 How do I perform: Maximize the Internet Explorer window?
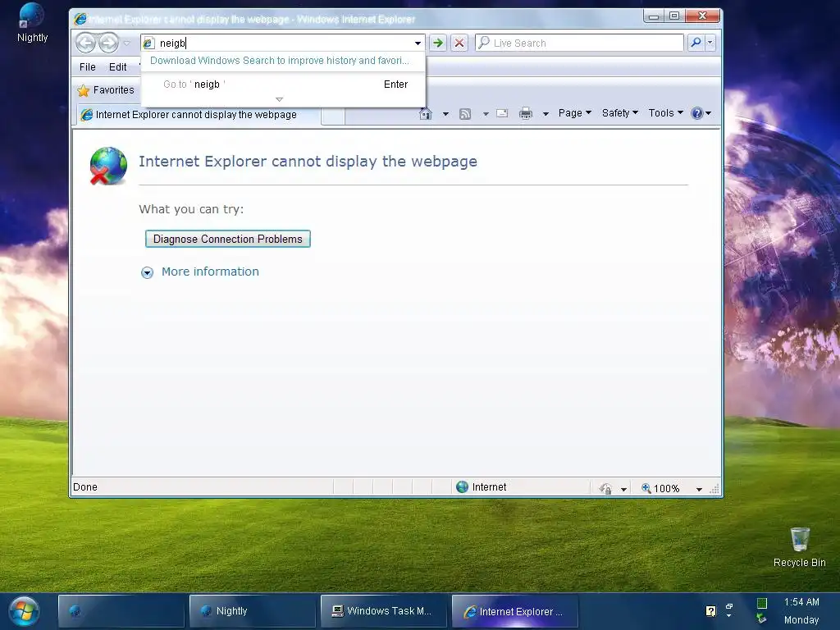674,16
